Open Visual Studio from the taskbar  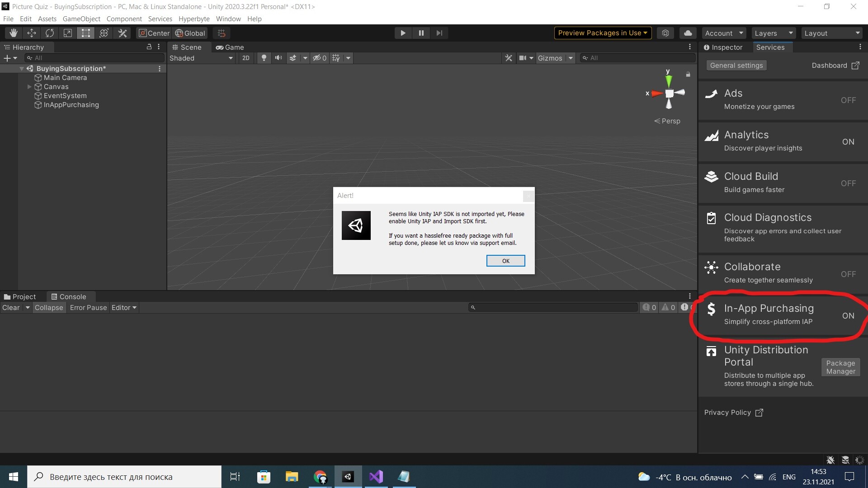click(x=376, y=477)
